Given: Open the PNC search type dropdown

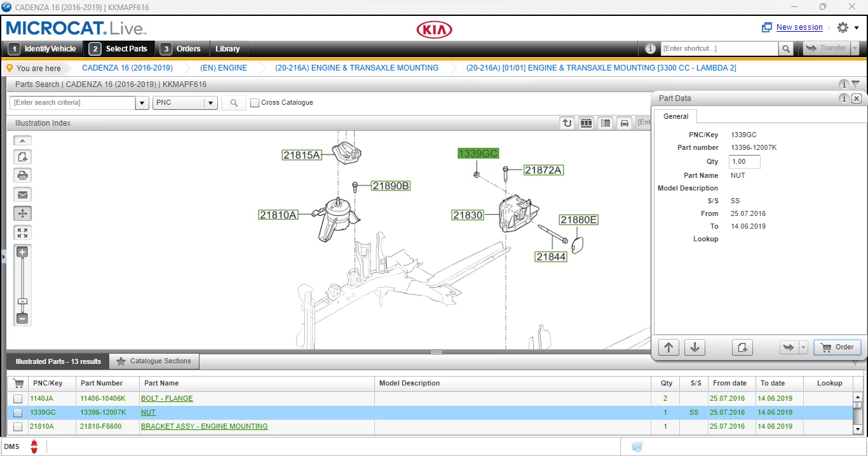Looking at the screenshot, I should [x=210, y=103].
